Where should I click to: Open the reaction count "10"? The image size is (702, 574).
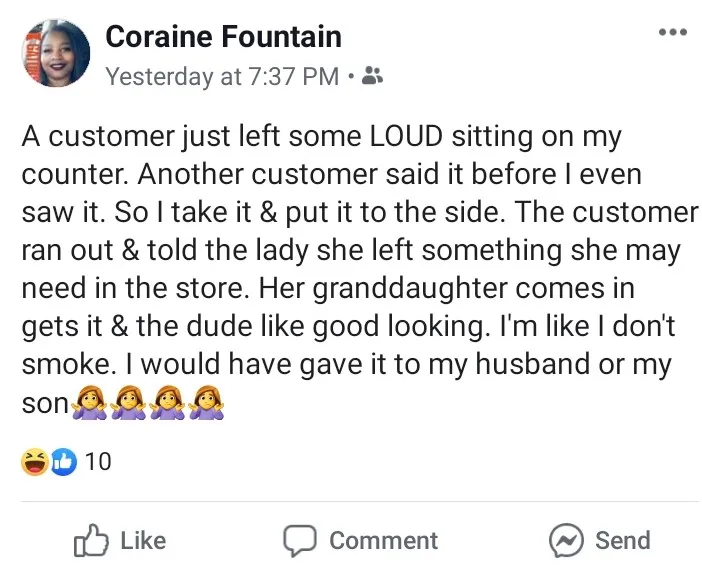(x=98, y=461)
